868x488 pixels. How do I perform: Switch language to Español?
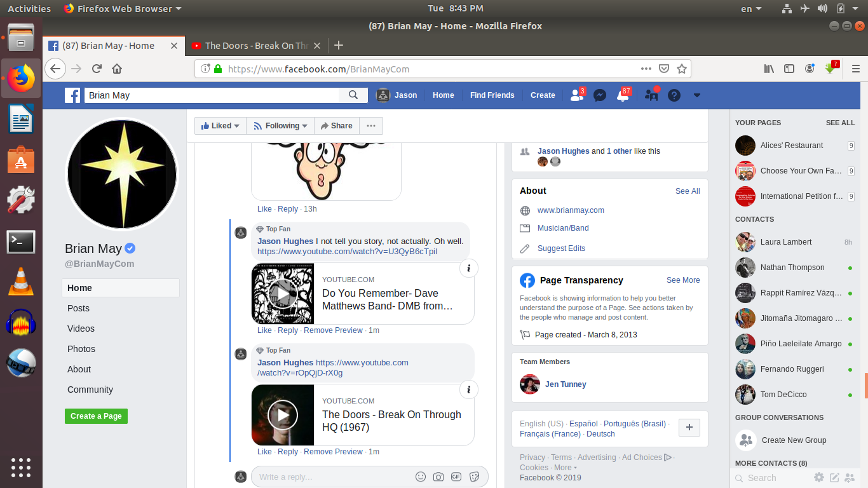click(x=583, y=424)
